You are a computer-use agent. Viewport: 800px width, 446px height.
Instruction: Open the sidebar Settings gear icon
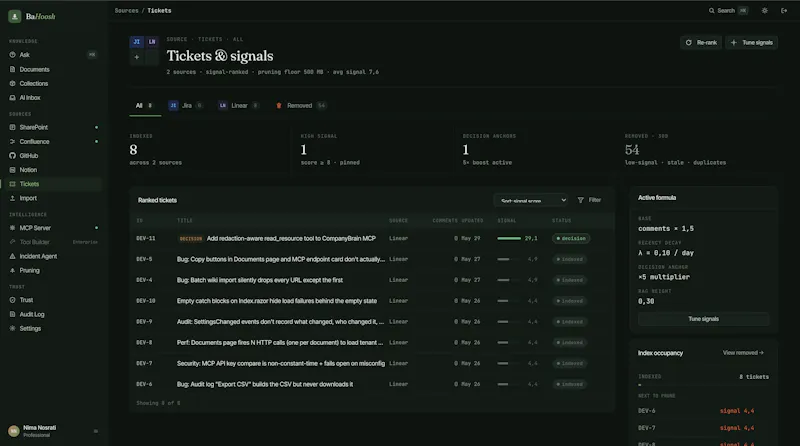[12, 329]
